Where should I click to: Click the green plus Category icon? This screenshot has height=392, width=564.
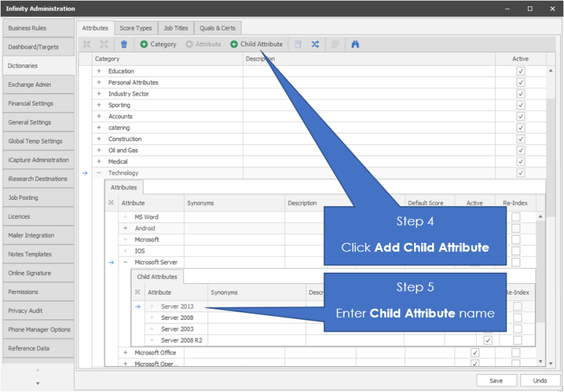[144, 44]
